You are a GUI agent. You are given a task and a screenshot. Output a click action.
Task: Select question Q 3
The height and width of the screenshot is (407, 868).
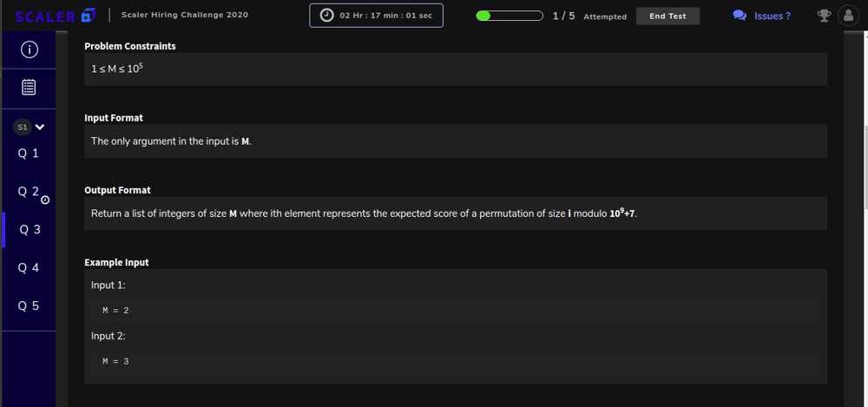(x=30, y=230)
